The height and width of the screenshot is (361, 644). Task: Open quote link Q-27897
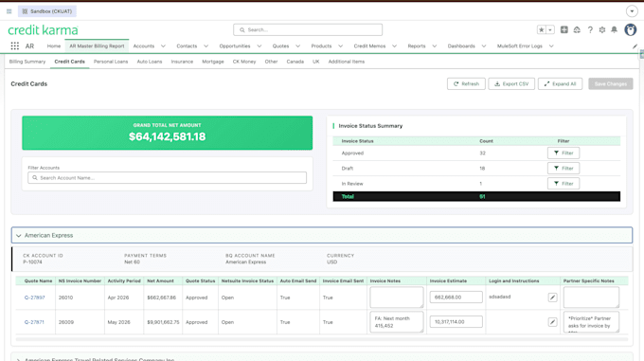click(34, 298)
